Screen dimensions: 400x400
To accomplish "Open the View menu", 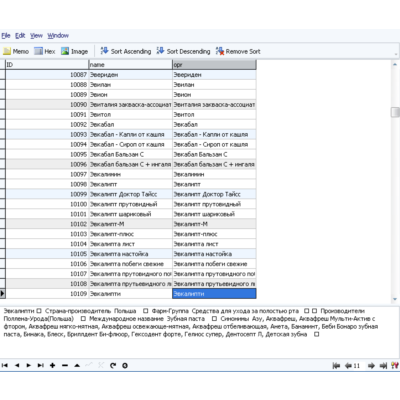I will click(36, 35).
